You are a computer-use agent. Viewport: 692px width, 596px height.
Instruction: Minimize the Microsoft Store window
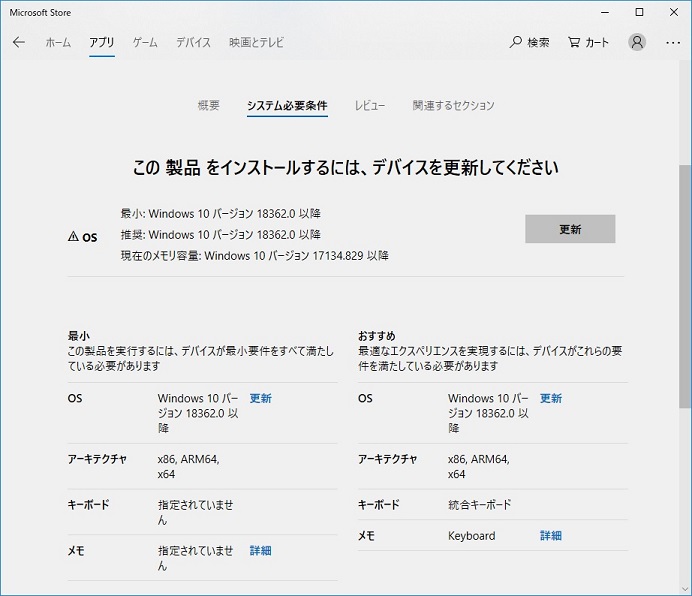605,12
